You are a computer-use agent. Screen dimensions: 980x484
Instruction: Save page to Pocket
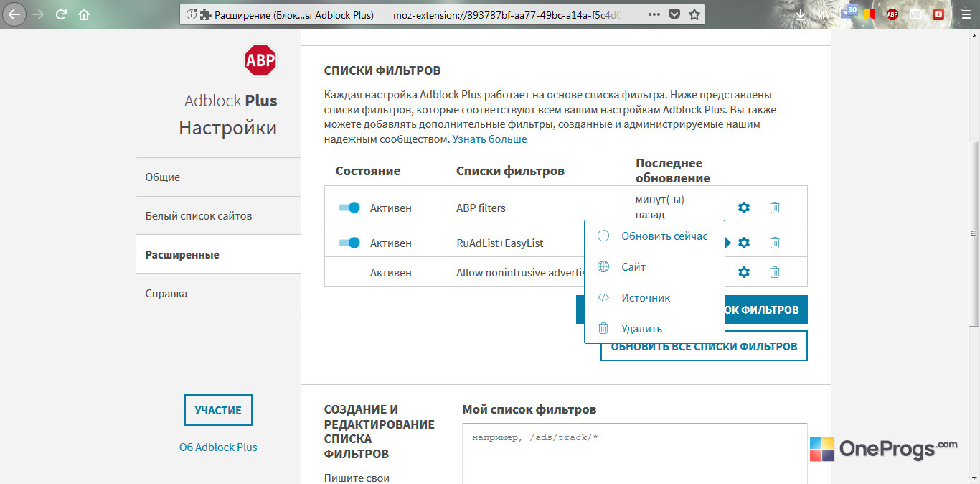[674, 14]
